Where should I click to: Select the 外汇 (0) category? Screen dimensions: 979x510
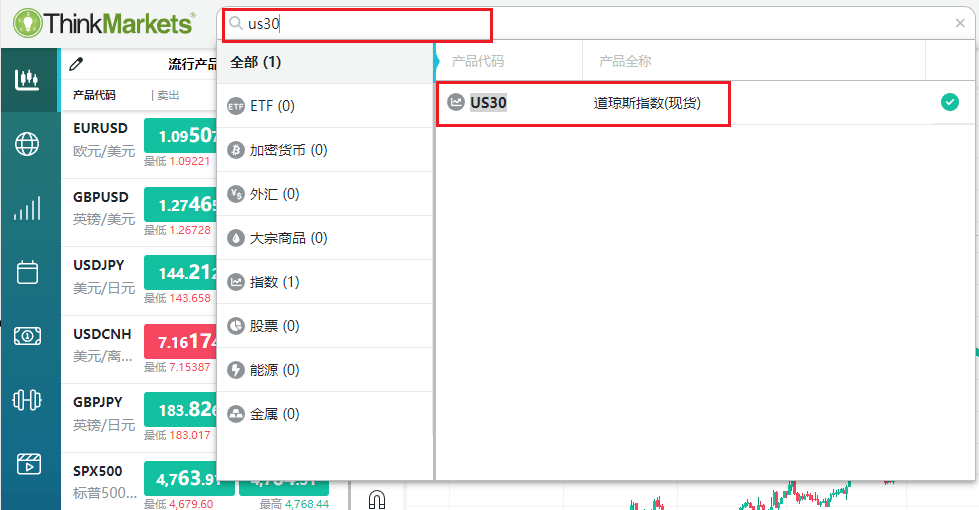325,194
